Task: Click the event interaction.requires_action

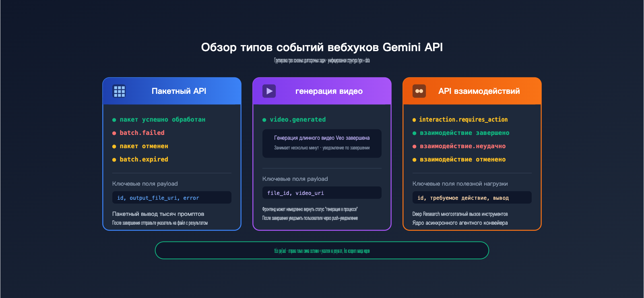Action: pos(463,120)
